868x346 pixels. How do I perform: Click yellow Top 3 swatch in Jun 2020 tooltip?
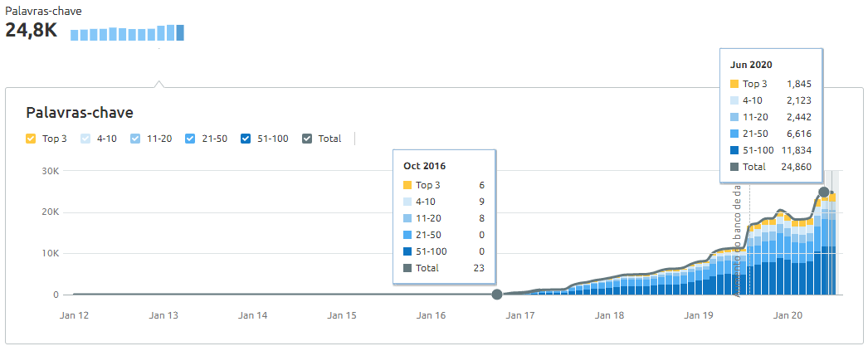click(734, 84)
